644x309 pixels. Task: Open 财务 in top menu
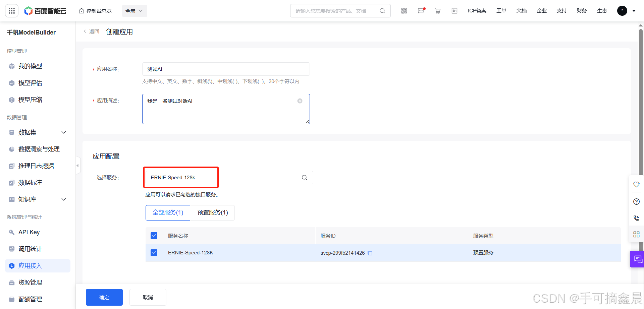tap(582, 11)
